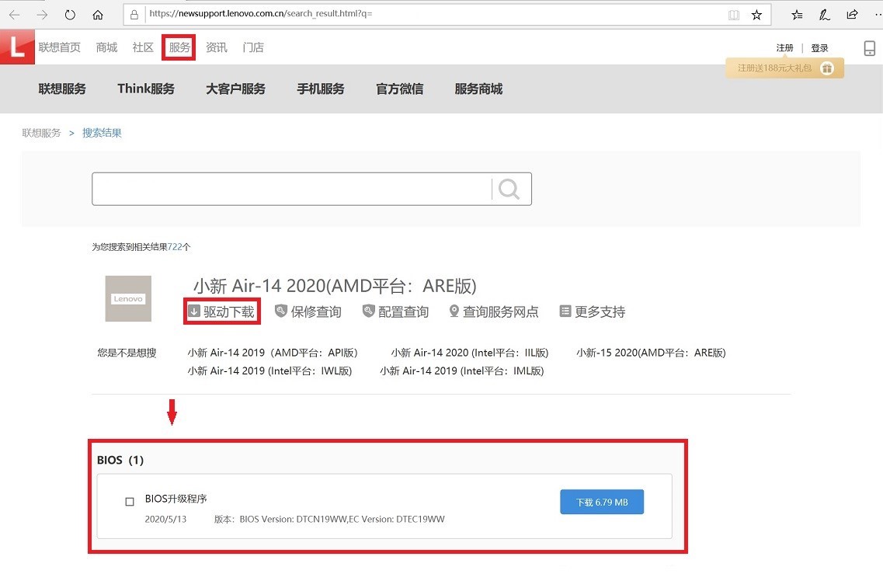Open the browser home page icon
This screenshot has height=588, width=883.
[x=97, y=15]
